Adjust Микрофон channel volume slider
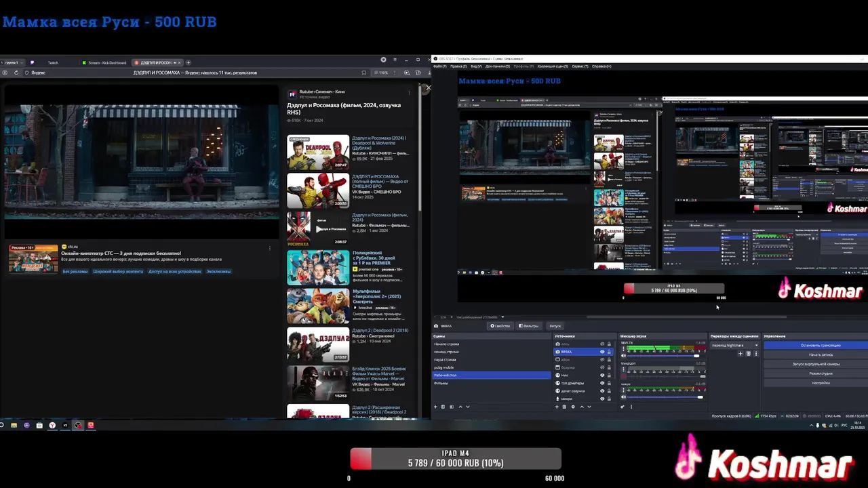 pyautogui.click(x=667, y=376)
